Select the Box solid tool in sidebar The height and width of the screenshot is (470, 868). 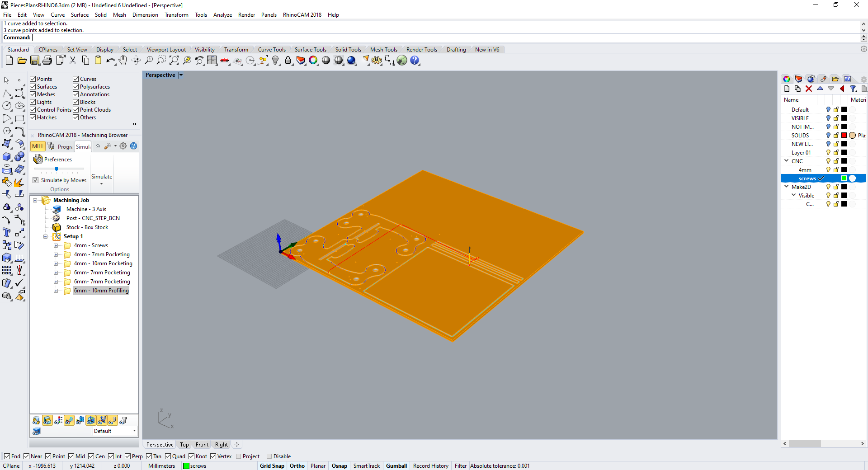pyautogui.click(x=7, y=156)
